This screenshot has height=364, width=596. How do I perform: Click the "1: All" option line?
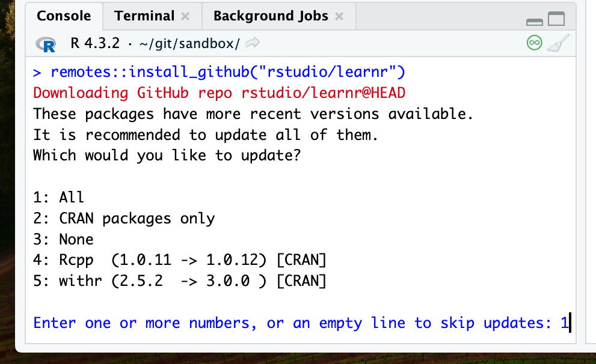[x=59, y=198]
